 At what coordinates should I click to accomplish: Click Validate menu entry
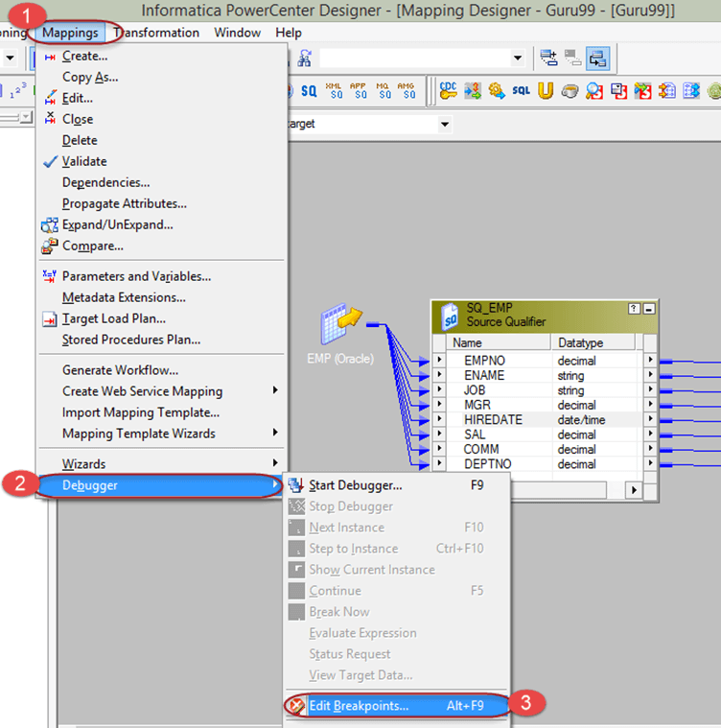point(161,161)
